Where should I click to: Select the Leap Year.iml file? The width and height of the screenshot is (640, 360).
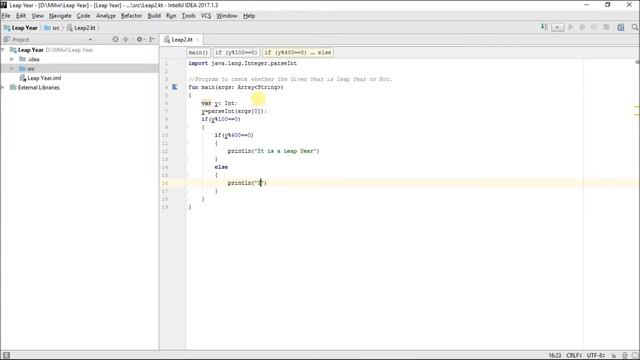coord(40,78)
